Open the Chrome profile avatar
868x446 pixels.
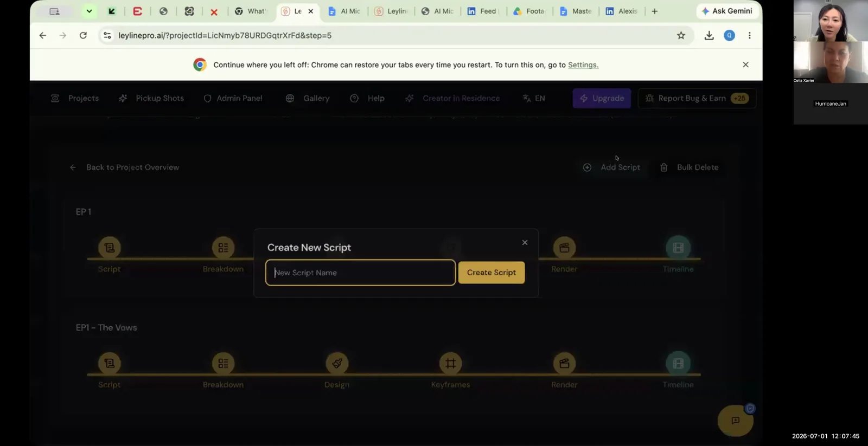(729, 35)
